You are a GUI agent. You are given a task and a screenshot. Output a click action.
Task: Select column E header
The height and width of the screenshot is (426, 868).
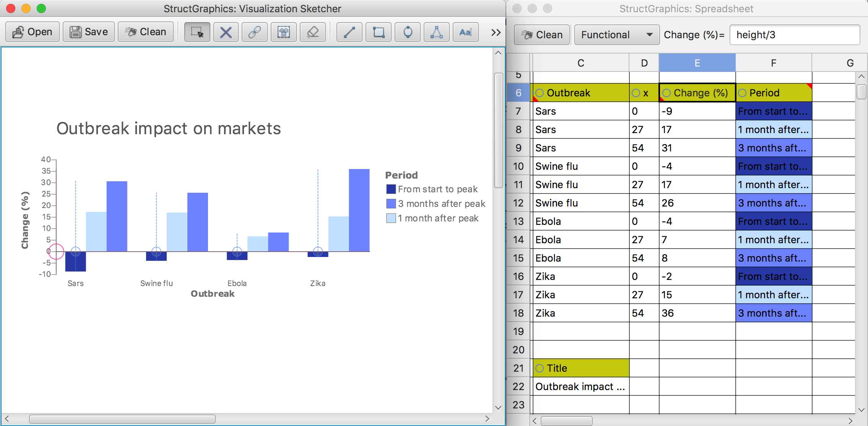point(697,63)
